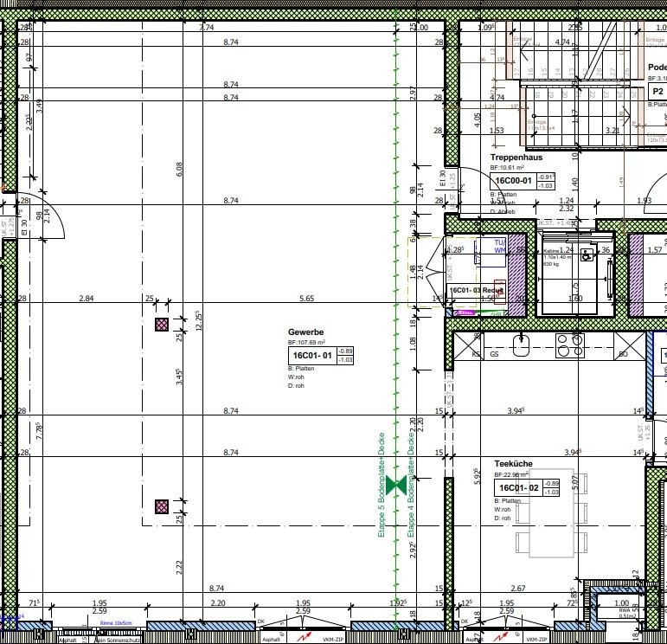The width and height of the screenshot is (667, 644).
Task: Click the four-burner stove symbol
Action: click(x=570, y=345)
